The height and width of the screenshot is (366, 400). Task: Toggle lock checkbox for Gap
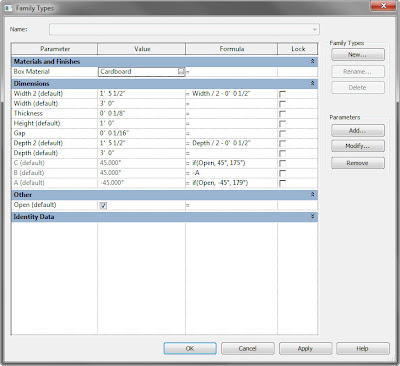click(282, 134)
